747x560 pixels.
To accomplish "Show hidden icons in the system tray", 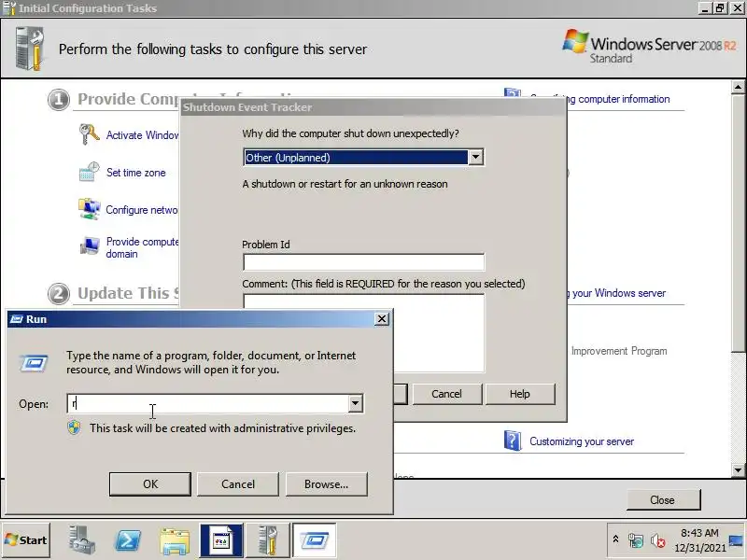I will [615, 539].
